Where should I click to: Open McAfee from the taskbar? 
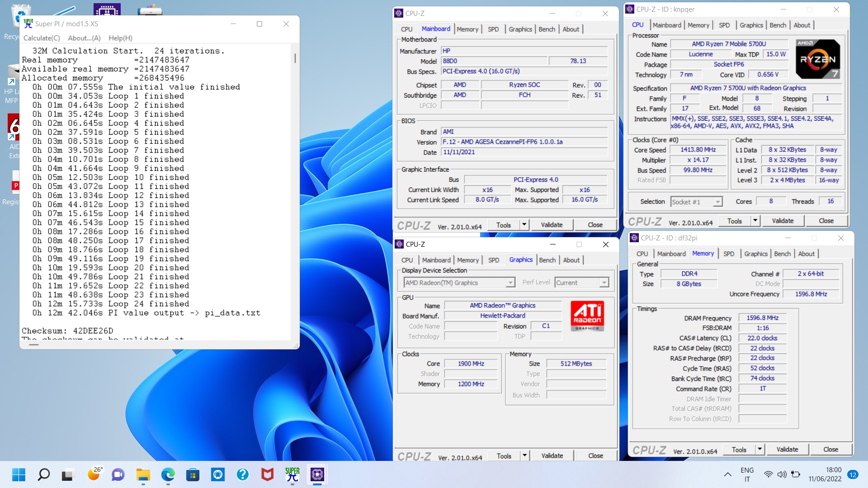point(268,474)
